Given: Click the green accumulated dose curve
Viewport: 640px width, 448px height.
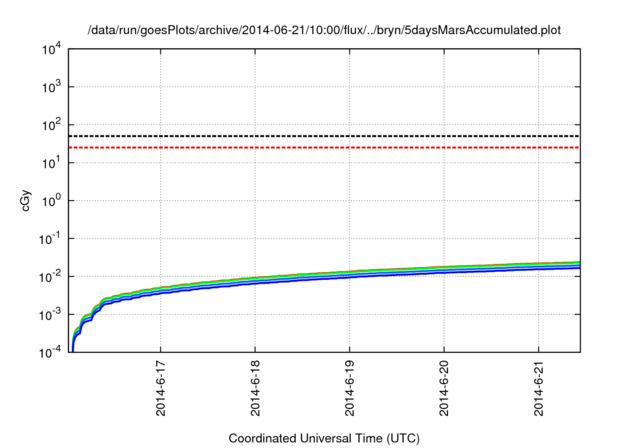Looking at the screenshot, I should (x=327, y=274).
